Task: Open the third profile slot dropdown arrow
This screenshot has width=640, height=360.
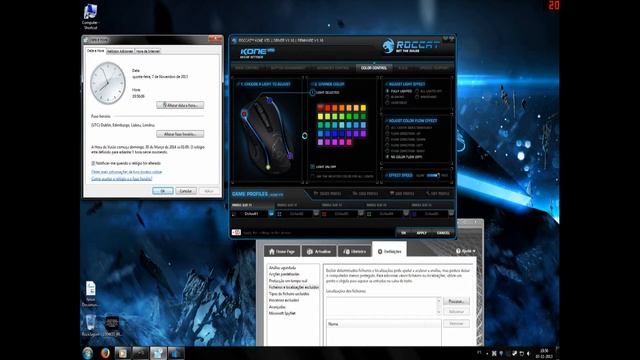Action: pos(361,213)
